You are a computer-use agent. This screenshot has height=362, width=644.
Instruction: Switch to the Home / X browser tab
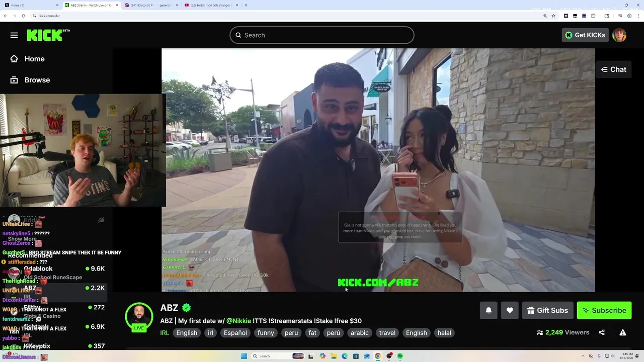pos(30,5)
